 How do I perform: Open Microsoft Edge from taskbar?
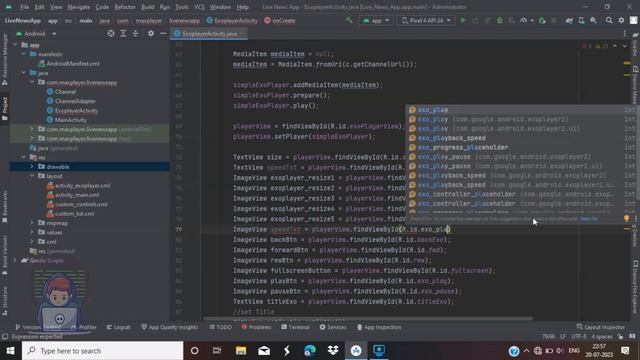point(310,351)
